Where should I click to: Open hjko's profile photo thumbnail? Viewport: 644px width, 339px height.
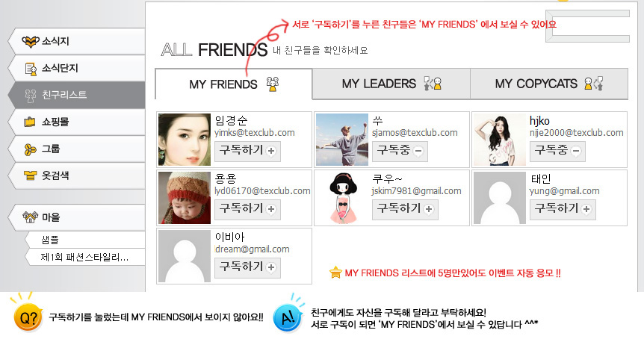click(499, 140)
